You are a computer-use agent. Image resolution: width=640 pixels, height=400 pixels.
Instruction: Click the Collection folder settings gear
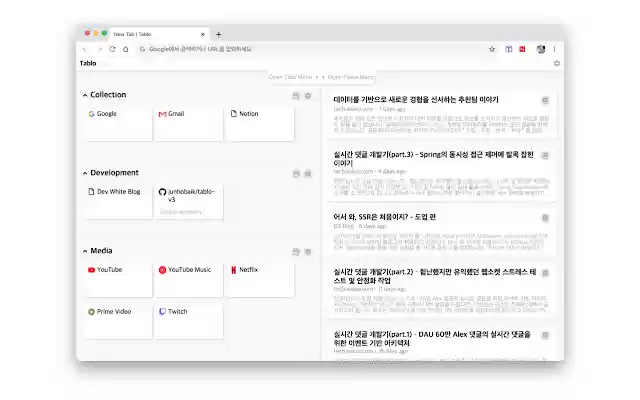[308, 96]
